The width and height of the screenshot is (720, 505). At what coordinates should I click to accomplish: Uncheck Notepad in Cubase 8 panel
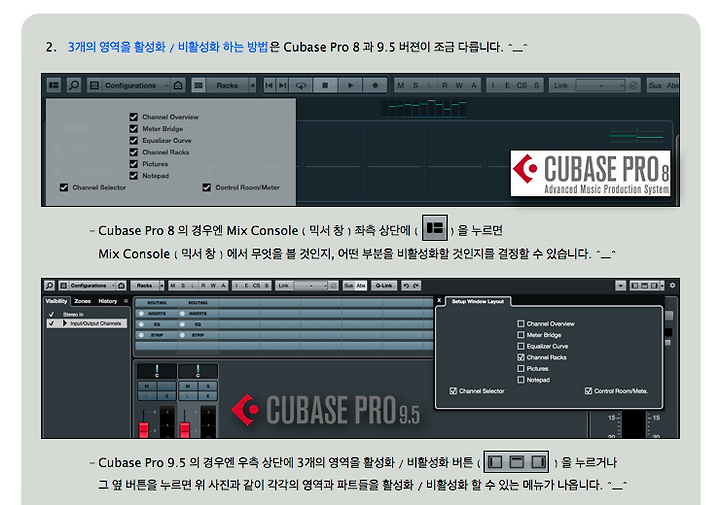tap(134, 176)
